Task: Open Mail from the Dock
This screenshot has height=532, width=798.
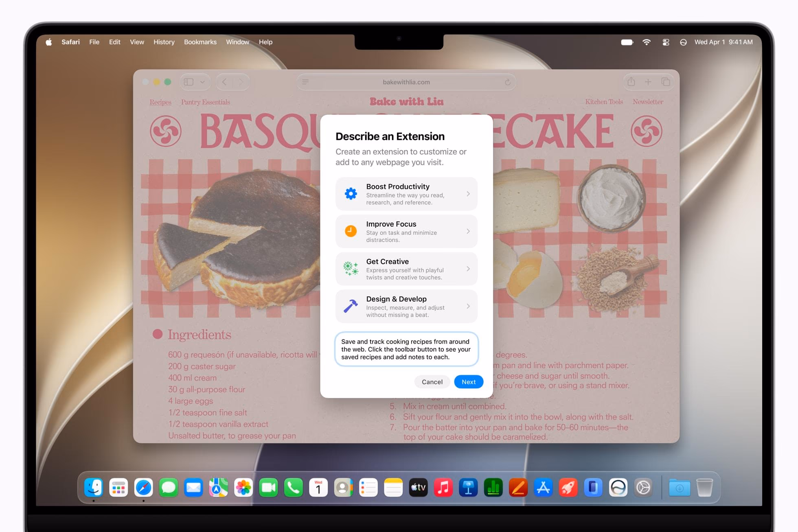Action: click(193, 487)
